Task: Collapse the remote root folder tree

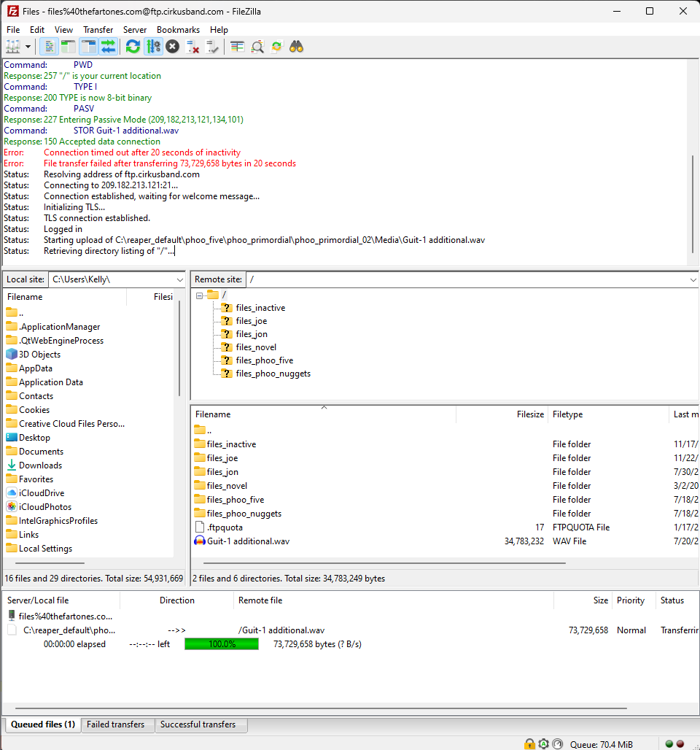Action: pos(199,295)
